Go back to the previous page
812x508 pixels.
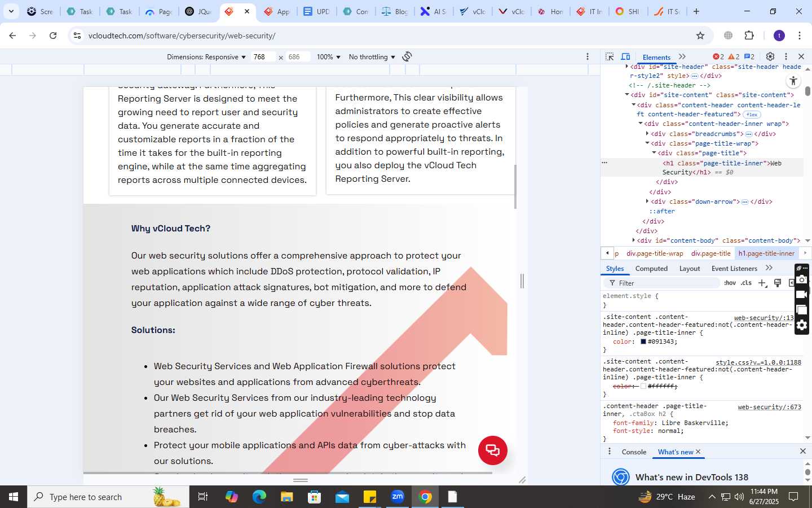[12, 36]
